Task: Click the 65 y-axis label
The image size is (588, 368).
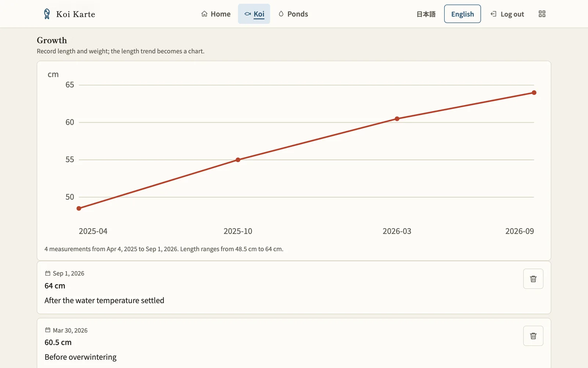Action: 70,85
